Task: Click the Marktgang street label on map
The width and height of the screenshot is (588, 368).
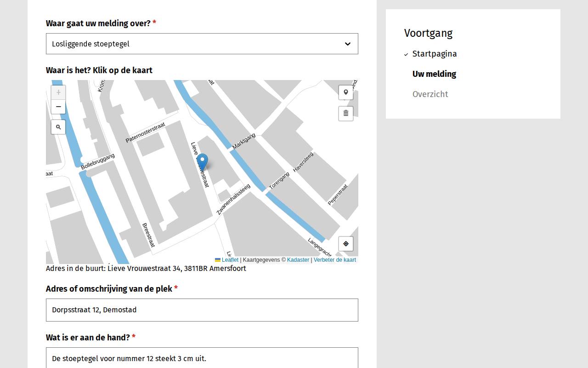Action: coord(244,141)
